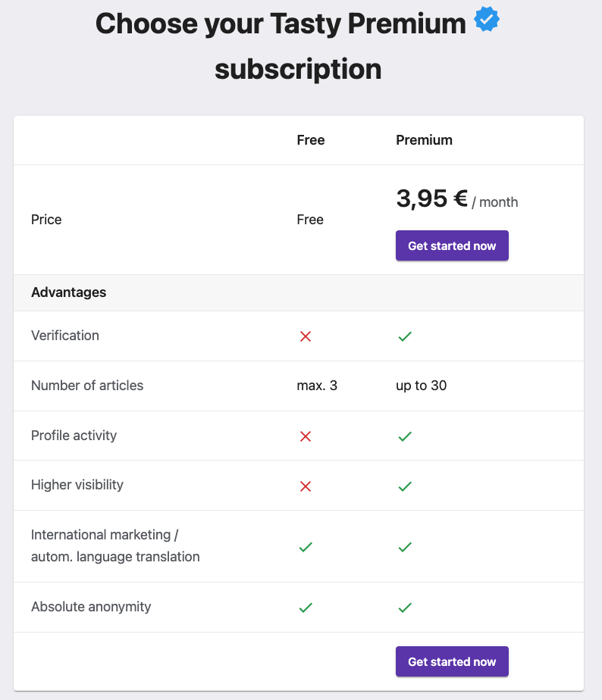Click the top Get started now button
The width and height of the screenshot is (602, 700).
[x=452, y=245]
